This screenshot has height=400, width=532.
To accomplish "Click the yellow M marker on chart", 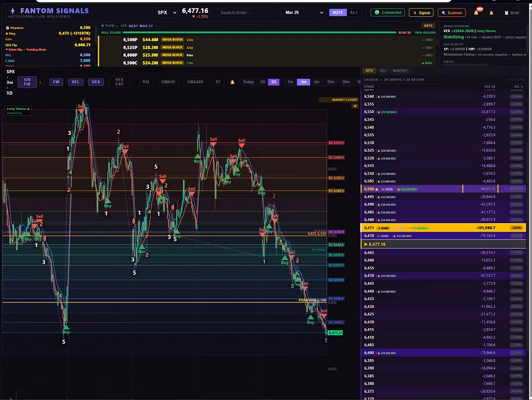I will (x=355, y=106).
